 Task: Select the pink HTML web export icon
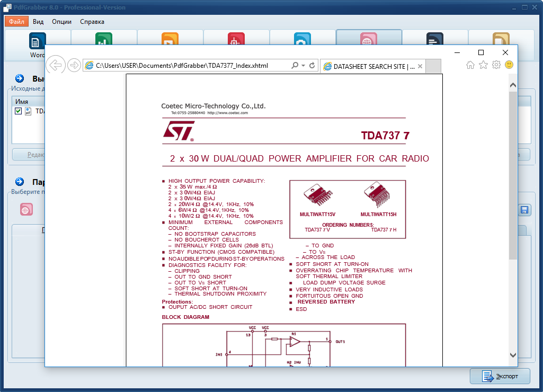pyautogui.click(x=369, y=39)
